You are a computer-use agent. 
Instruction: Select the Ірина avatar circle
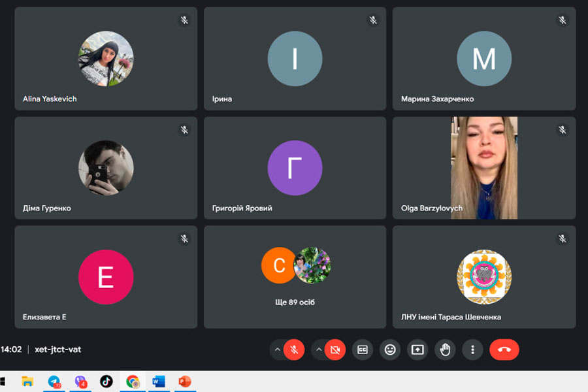(295, 59)
